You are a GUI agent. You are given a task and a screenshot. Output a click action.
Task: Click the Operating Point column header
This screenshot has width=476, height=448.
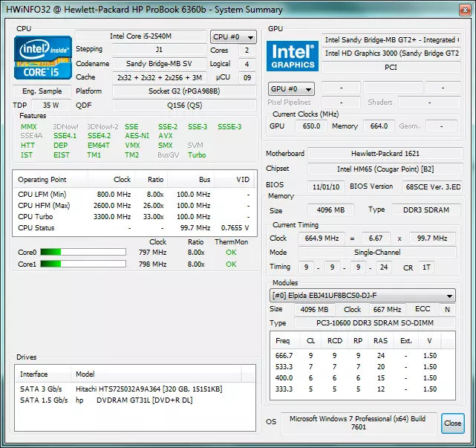50,180
